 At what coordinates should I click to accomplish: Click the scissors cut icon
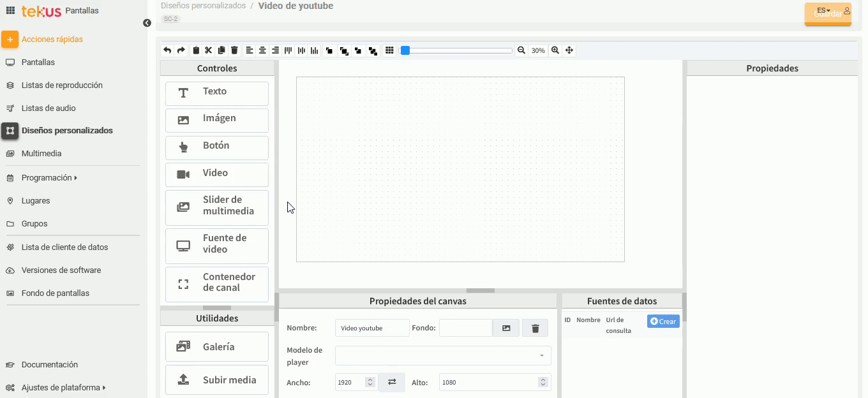click(x=208, y=50)
